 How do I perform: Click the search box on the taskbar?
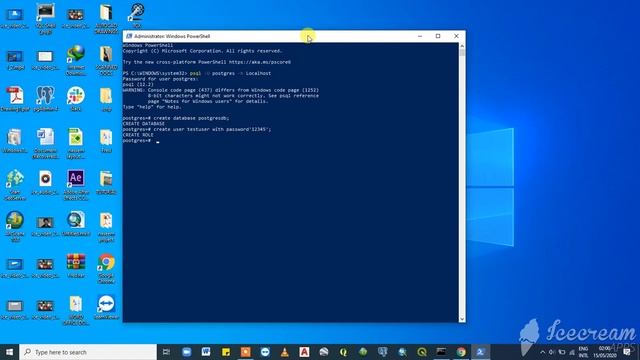coord(88,352)
